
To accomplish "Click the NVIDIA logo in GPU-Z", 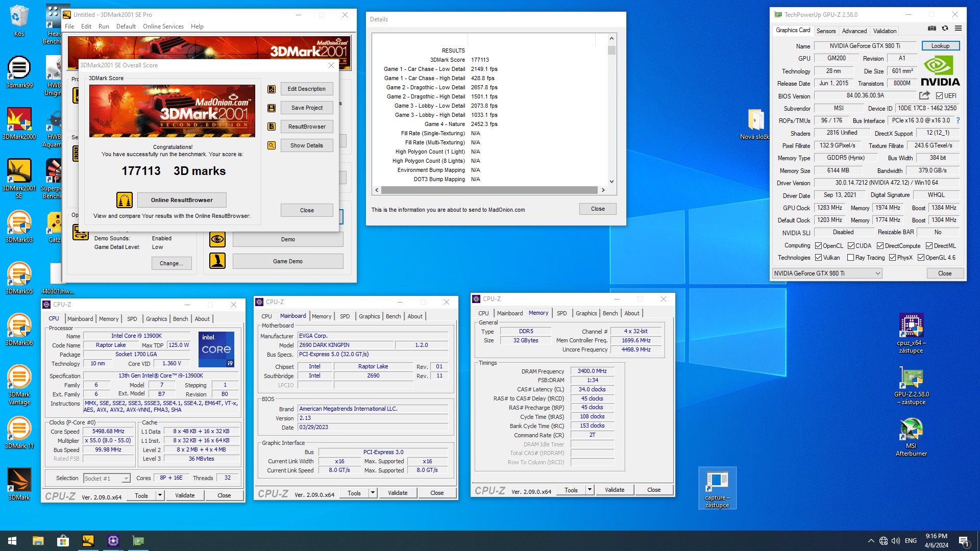I will [x=940, y=71].
